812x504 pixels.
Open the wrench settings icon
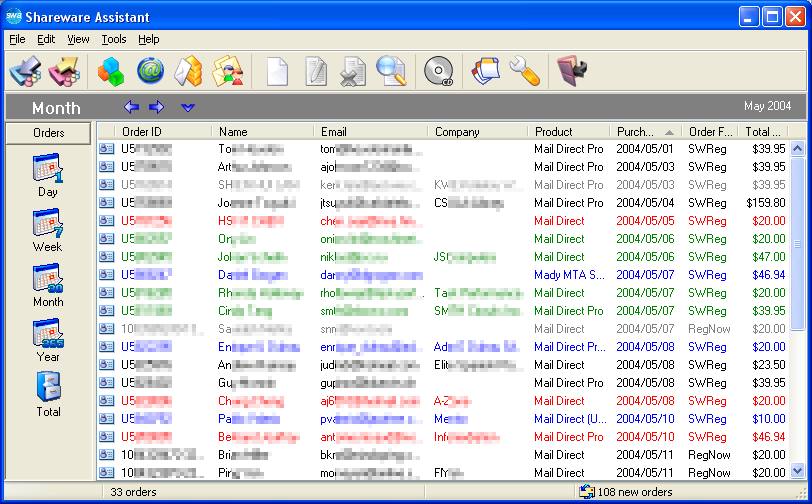[524, 71]
